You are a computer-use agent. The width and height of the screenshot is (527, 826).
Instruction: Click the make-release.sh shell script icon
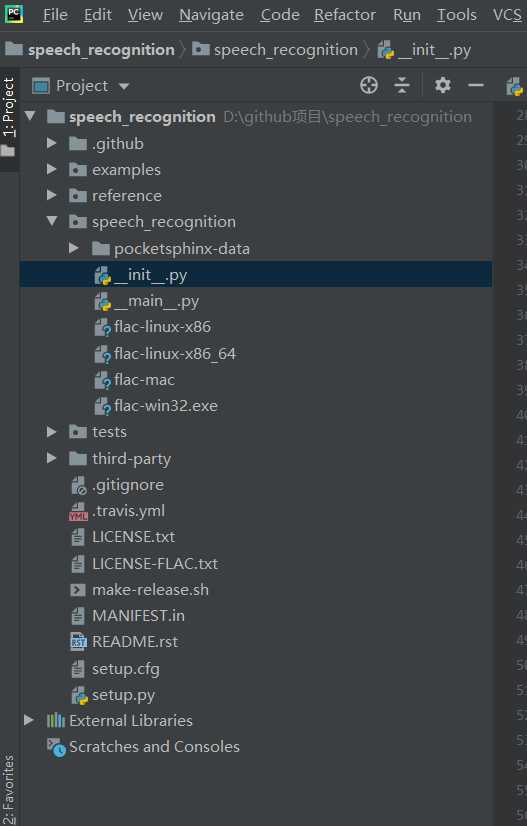click(78, 590)
